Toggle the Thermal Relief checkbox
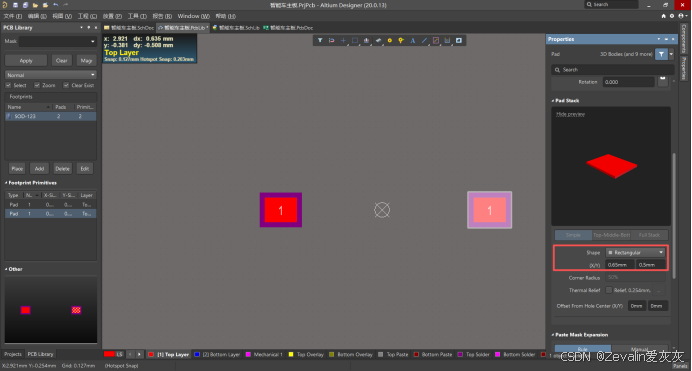 coord(609,290)
